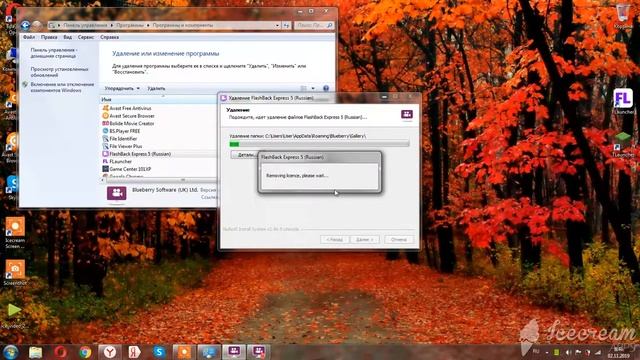The width and height of the screenshot is (640, 360).
Task: Open the view options dropdown arrow
Action: coord(313,88)
